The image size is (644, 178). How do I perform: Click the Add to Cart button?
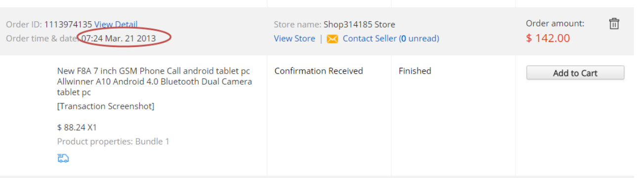tap(575, 73)
